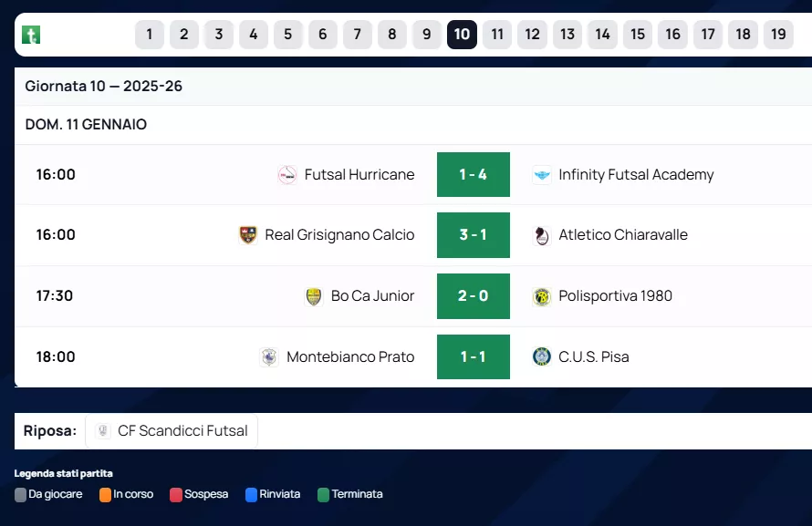Switch to matchday 9 tab

[427, 35]
